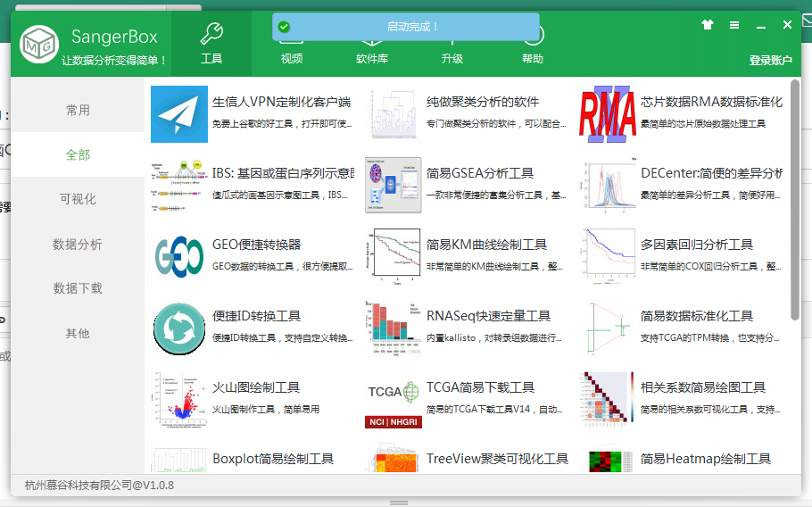Screen dimensions: 812x507
Task: Click the 相关系数简易绘图工具 title
Action: pyautogui.click(x=703, y=387)
